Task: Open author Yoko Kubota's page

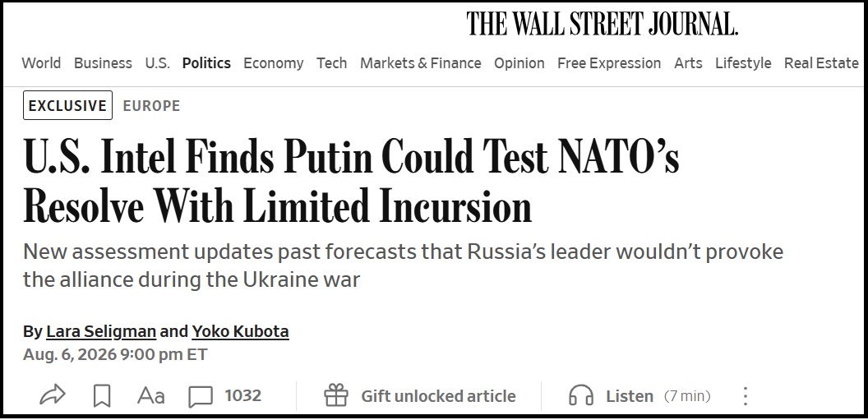Action: click(x=240, y=331)
